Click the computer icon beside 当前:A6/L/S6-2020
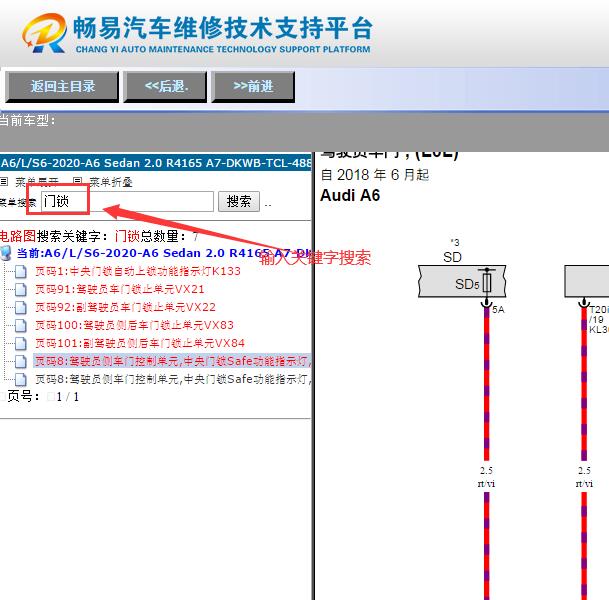Screen dimensions: 609x600 6,253
